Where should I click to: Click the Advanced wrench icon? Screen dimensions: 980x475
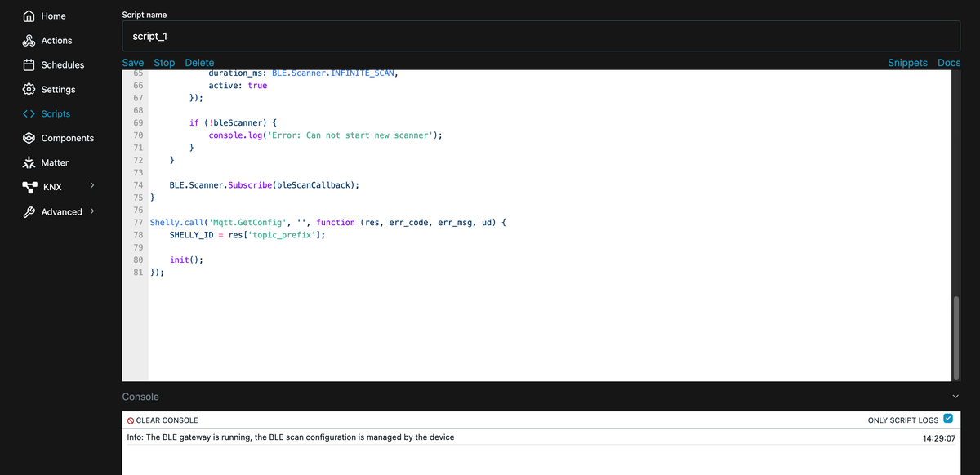coord(29,211)
